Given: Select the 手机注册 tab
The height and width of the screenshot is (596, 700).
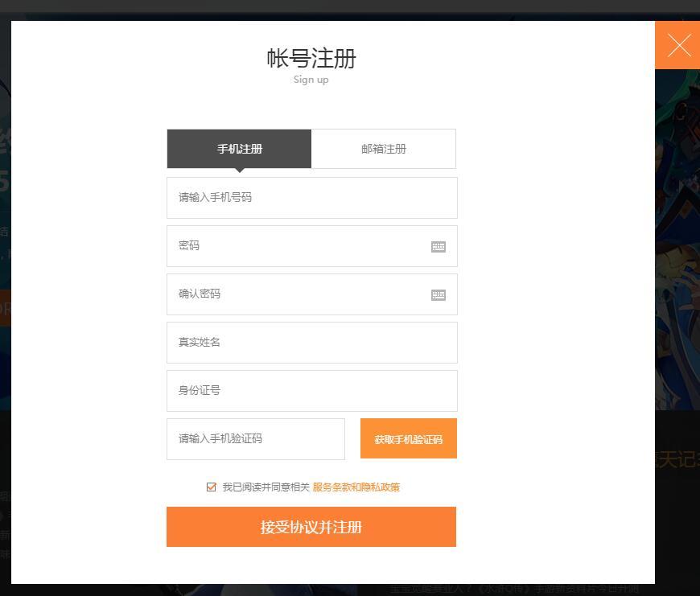Looking at the screenshot, I should [239, 149].
